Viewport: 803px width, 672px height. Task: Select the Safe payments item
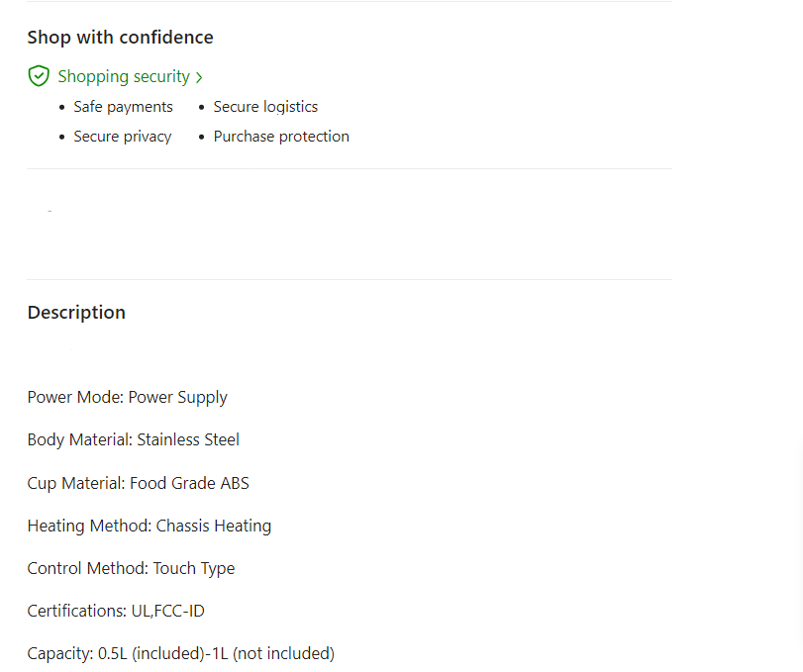123,107
